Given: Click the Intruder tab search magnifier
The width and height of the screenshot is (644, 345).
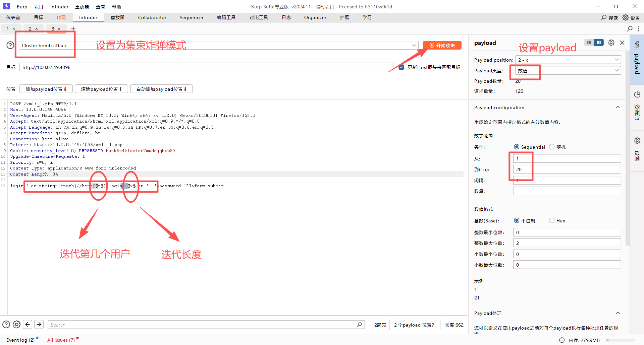Looking at the screenshot, I should pyautogui.click(x=630, y=29).
